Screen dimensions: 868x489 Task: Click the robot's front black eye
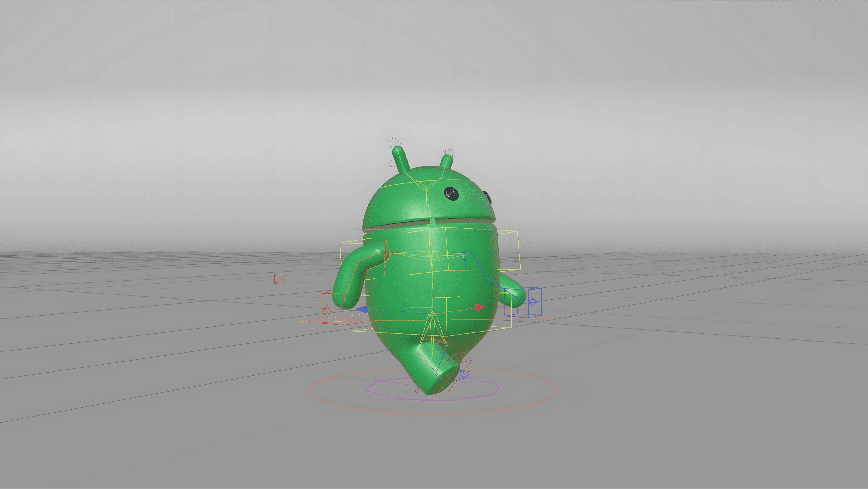pyautogui.click(x=451, y=194)
